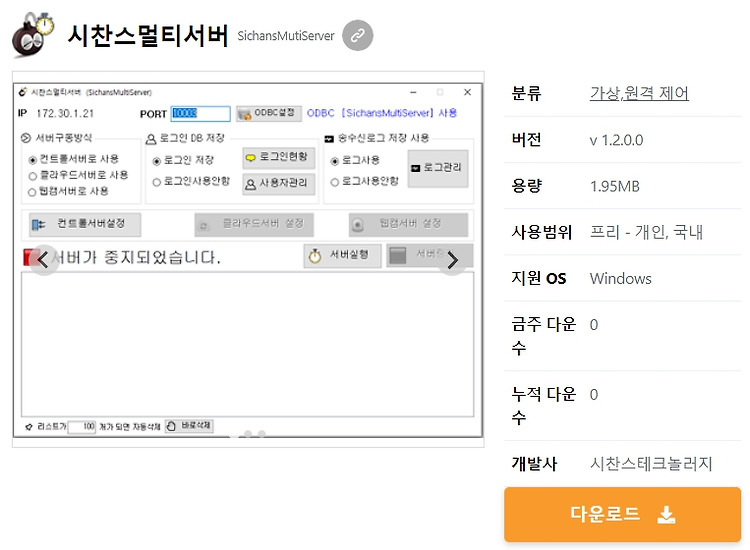Screen dimensions: 750x550
Task: Click the 웹캠서버 설정 button
Action: click(408, 224)
